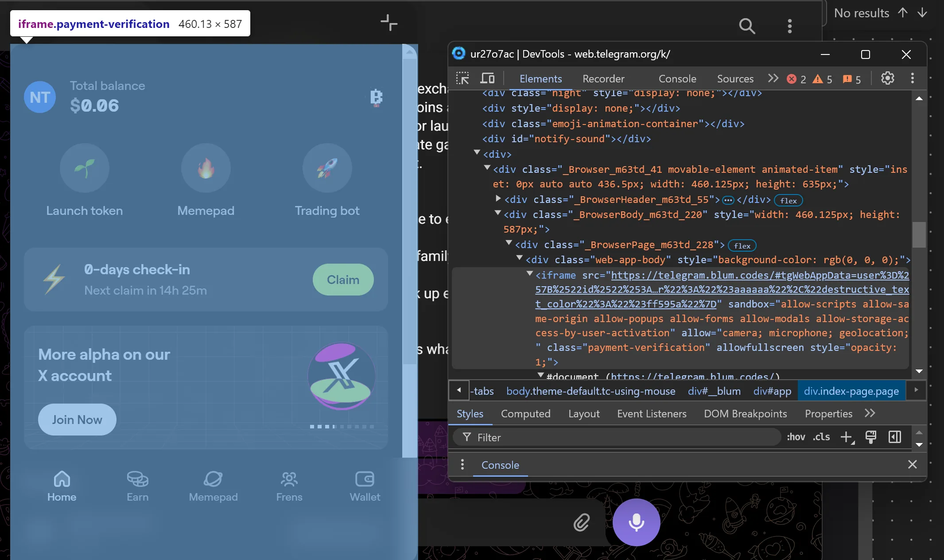Click the computed styles sidebar toggle icon
This screenshot has height=560, width=944.
tap(895, 437)
